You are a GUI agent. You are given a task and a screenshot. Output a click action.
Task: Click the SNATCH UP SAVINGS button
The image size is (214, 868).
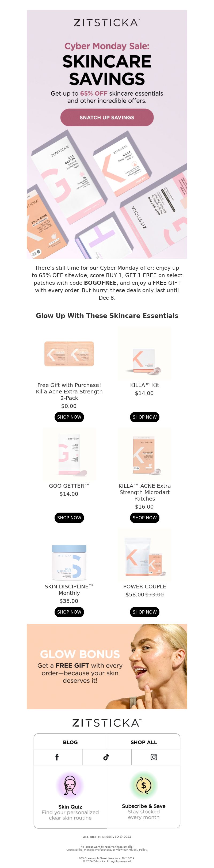pos(107,117)
